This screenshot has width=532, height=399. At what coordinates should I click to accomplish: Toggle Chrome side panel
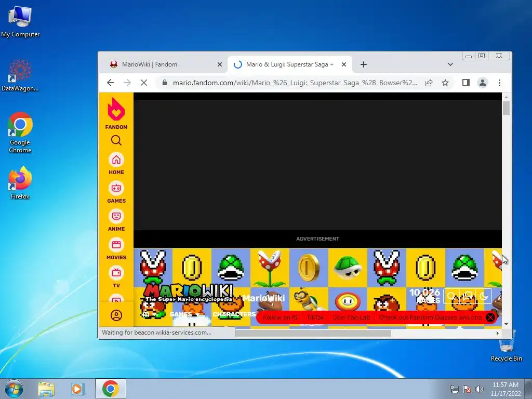(466, 83)
